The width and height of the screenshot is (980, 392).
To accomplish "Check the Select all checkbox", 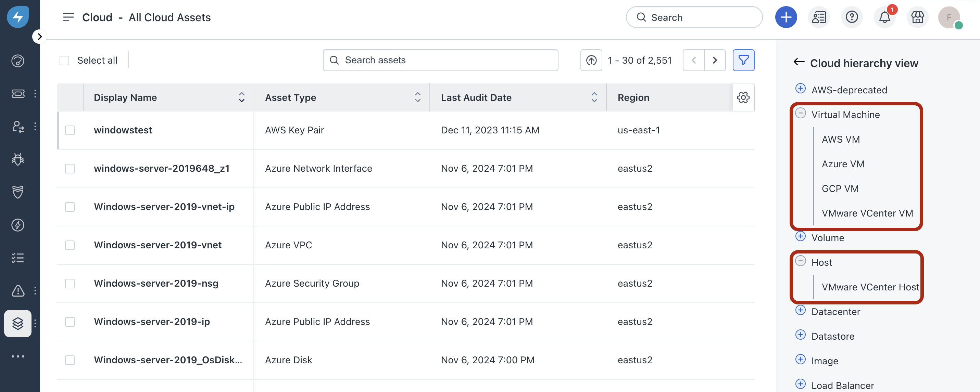I will coord(64,60).
